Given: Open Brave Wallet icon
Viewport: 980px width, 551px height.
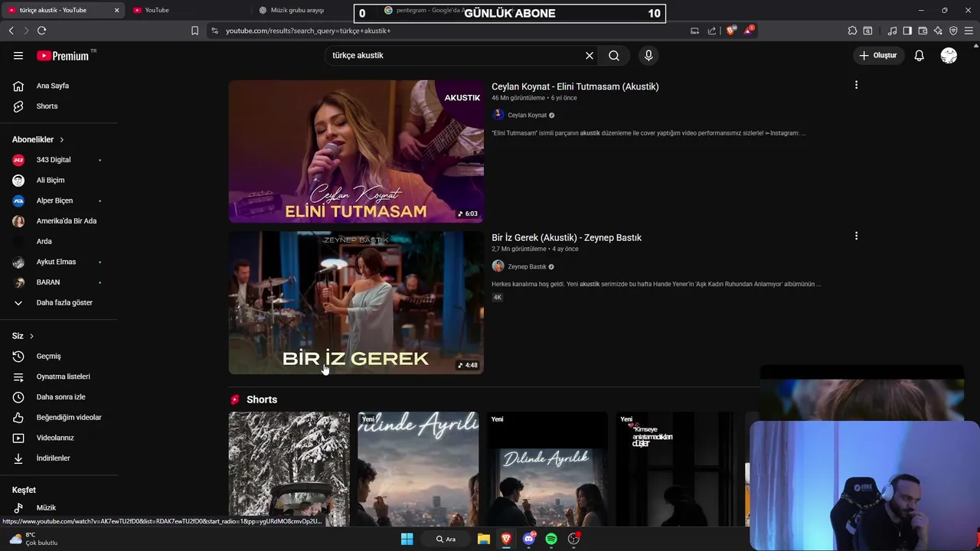Looking at the screenshot, I should [923, 31].
